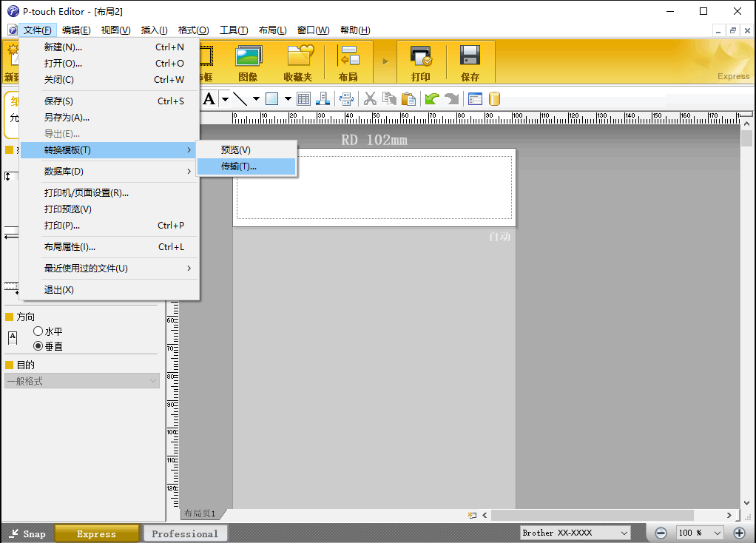The width and height of the screenshot is (756, 543).
Task: Open the rectangle tool dropdown arrow
Action: click(288, 99)
